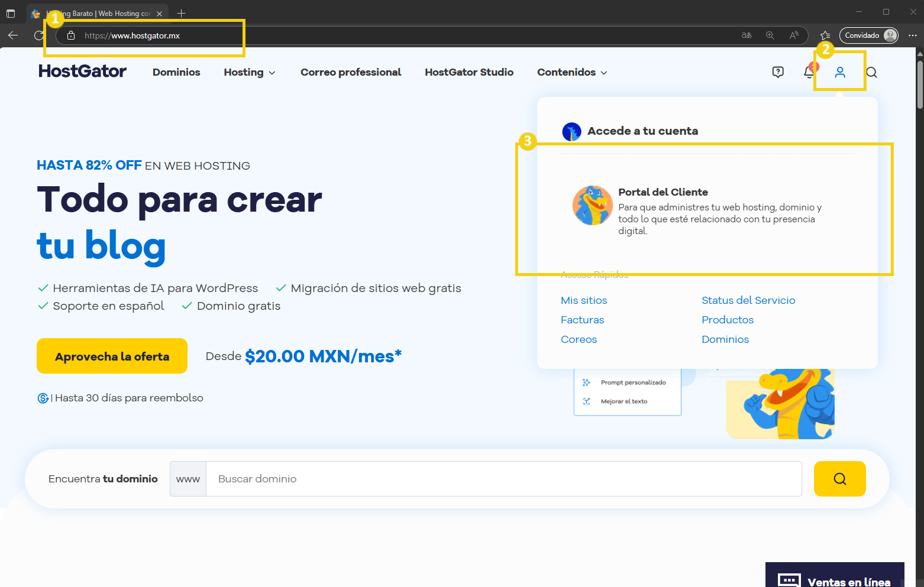Open the Portal del Cliente link
The height and width of the screenshot is (587, 924).
[663, 192]
